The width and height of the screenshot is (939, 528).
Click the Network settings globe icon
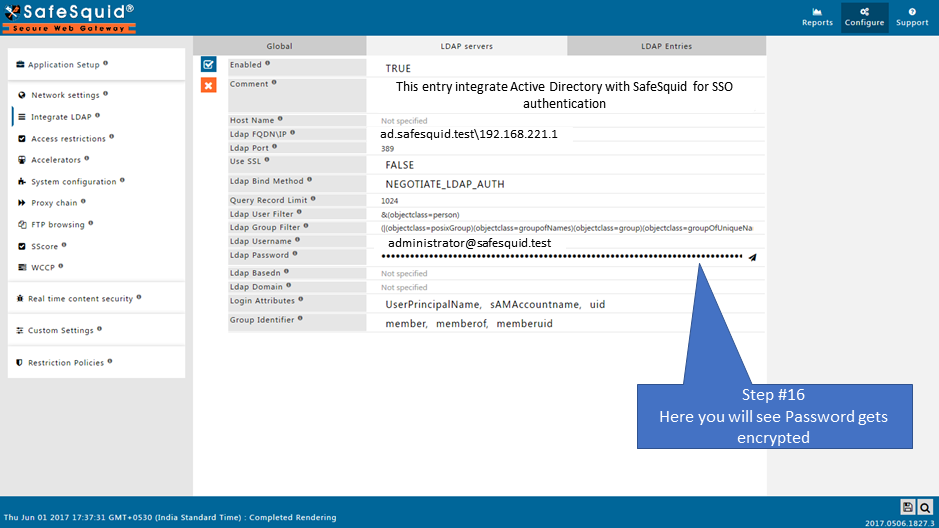click(x=22, y=95)
